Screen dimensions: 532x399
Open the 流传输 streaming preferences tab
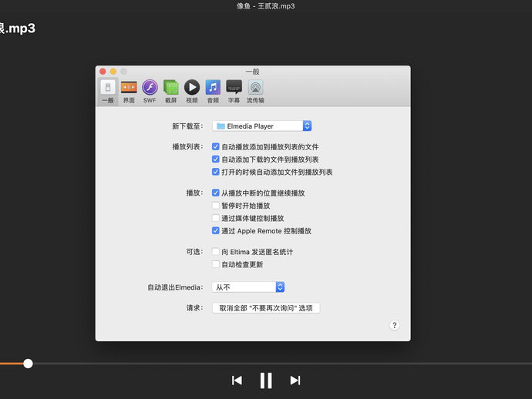(255, 92)
